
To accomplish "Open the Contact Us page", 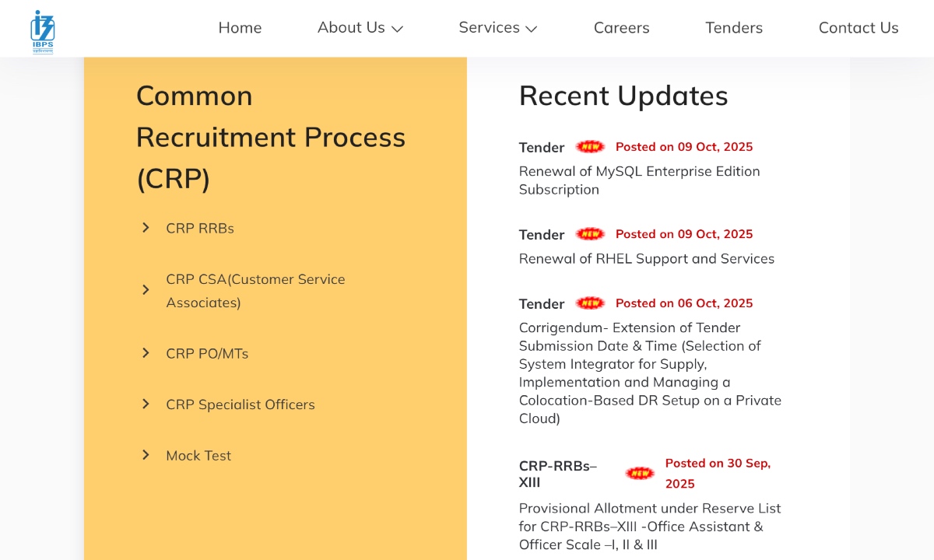I will (x=858, y=28).
